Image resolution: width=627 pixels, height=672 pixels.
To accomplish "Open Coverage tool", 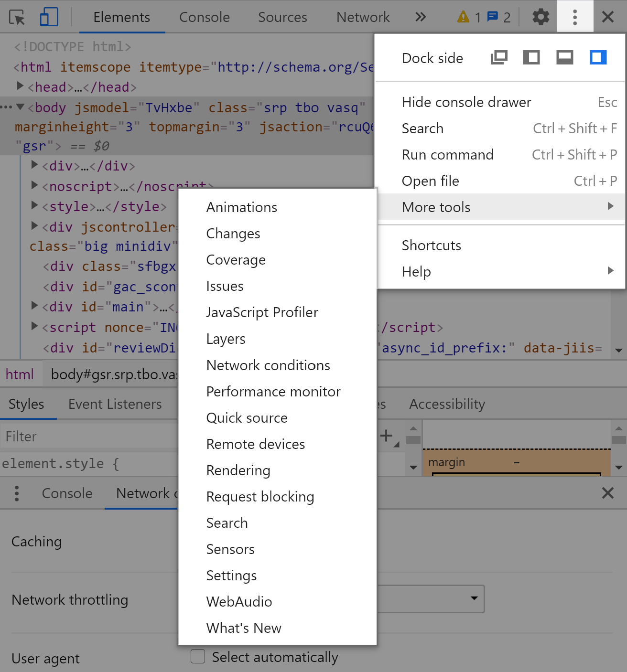I will (x=277, y=259).
